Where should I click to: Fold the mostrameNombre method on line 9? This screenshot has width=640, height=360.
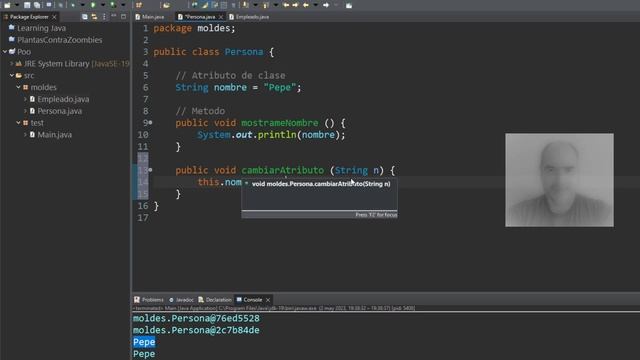click(151, 122)
